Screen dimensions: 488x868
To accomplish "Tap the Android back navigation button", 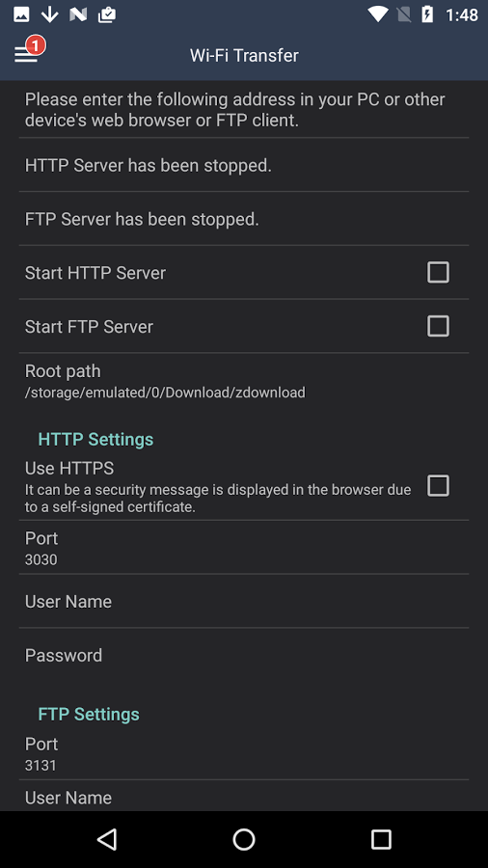I will [107, 839].
